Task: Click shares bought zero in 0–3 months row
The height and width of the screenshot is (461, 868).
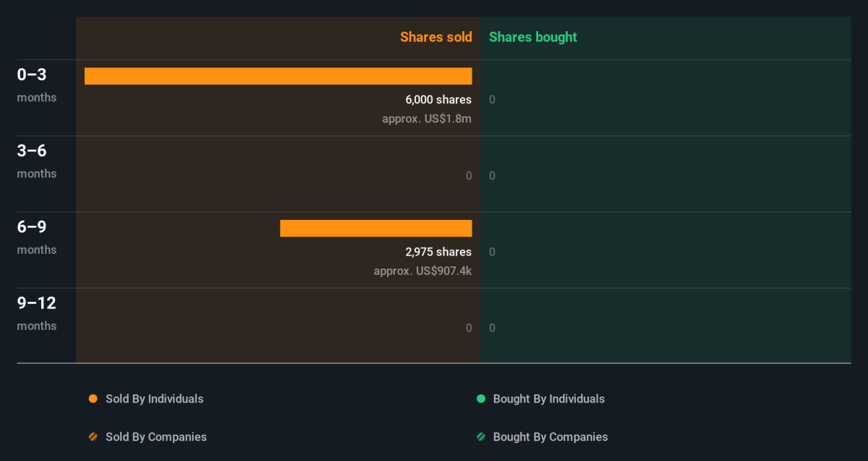Action: tap(492, 100)
